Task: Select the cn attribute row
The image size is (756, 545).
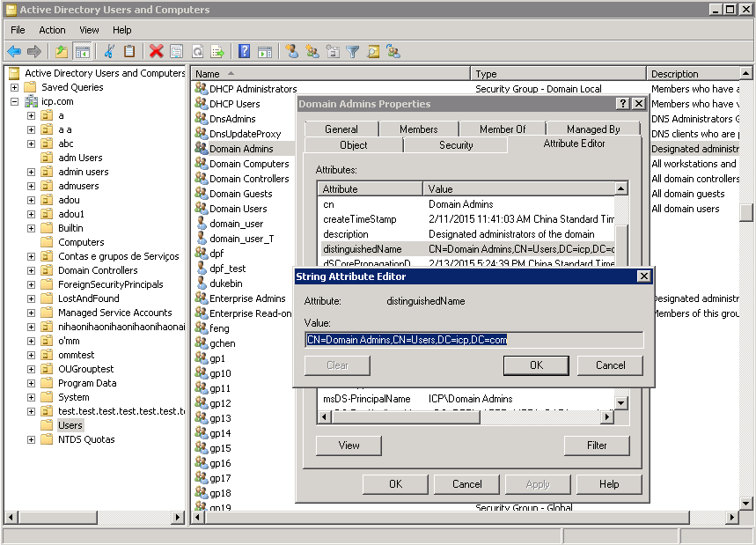Action: click(x=466, y=204)
